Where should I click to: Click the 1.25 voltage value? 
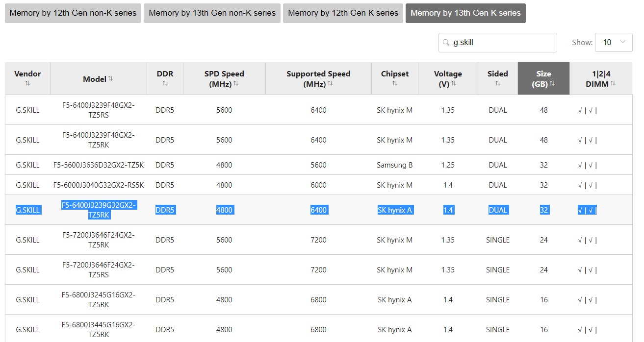[x=448, y=165]
